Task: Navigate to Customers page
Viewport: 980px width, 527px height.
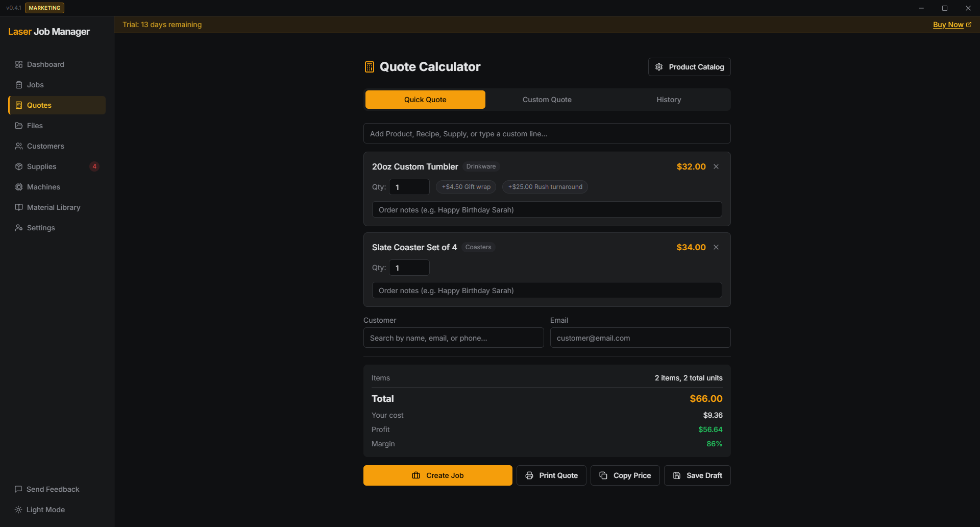Action: click(45, 146)
